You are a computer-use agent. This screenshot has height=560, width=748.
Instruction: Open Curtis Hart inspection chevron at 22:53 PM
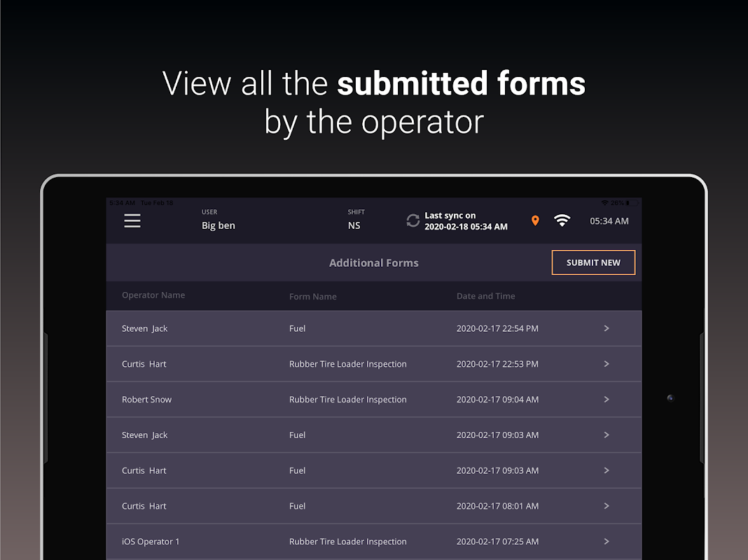click(607, 364)
